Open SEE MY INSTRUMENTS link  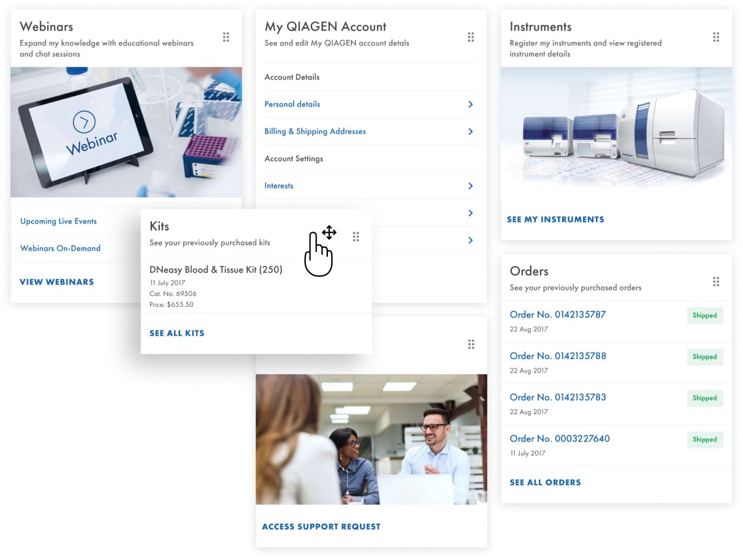point(555,219)
